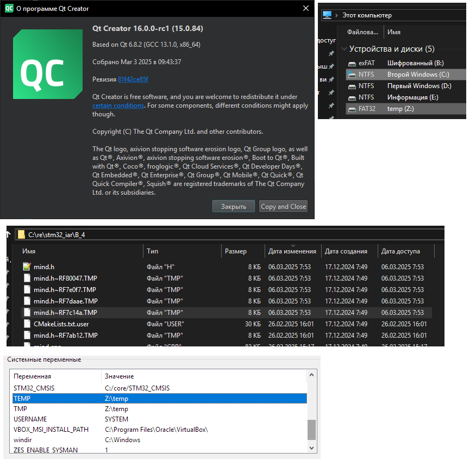The image size is (476, 459).
Task: Select the windir variable row
Action: (x=160, y=439)
